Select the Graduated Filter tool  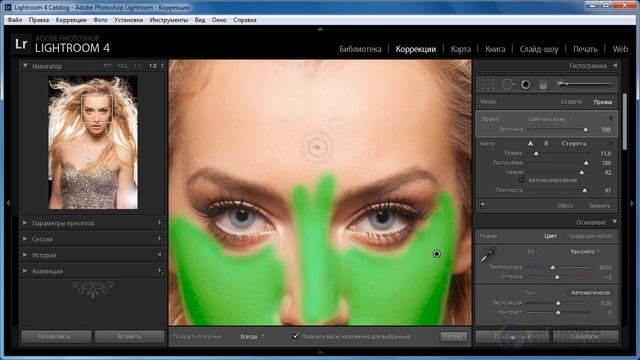[543, 84]
